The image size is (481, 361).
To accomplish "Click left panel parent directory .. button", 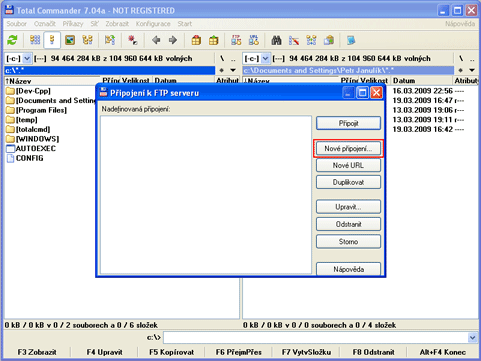I will [233, 59].
